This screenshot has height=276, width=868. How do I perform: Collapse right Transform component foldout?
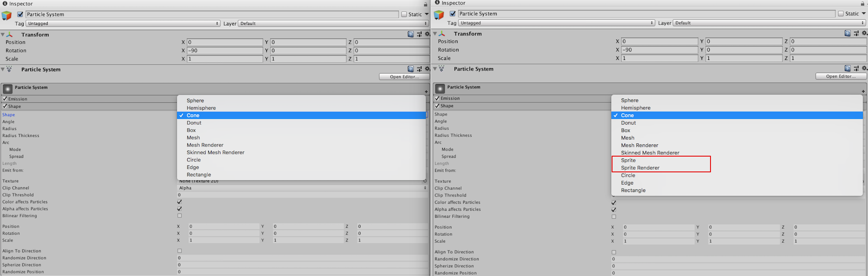[x=435, y=34]
